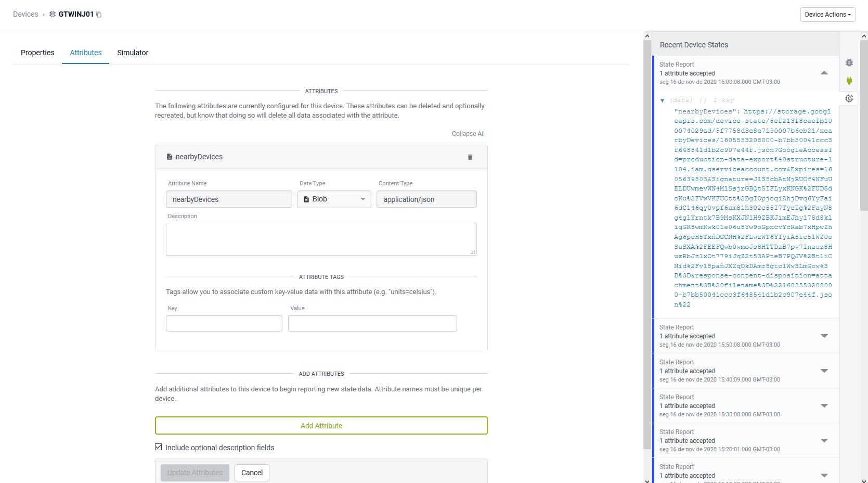This screenshot has width=868, height=483.
Task: Click into the Description text area
Action: pyautogui.click(x=321, y=239)
